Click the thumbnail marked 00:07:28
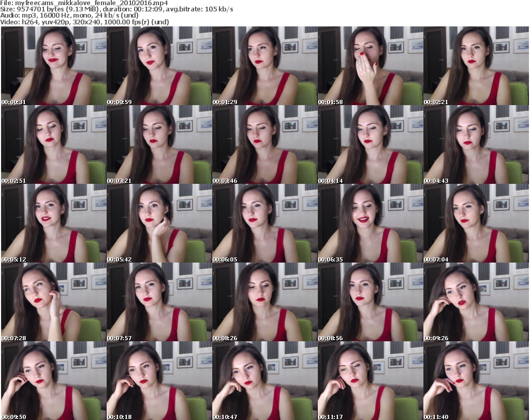This screenshot has width=530, height=420. (54, 302)
